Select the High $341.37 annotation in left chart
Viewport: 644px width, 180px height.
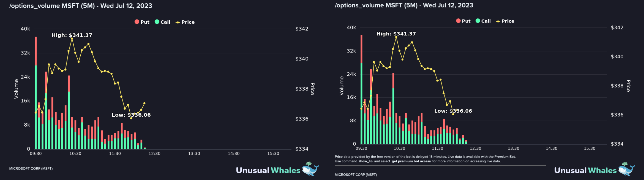pyautogui.click(x=72, y=35)
